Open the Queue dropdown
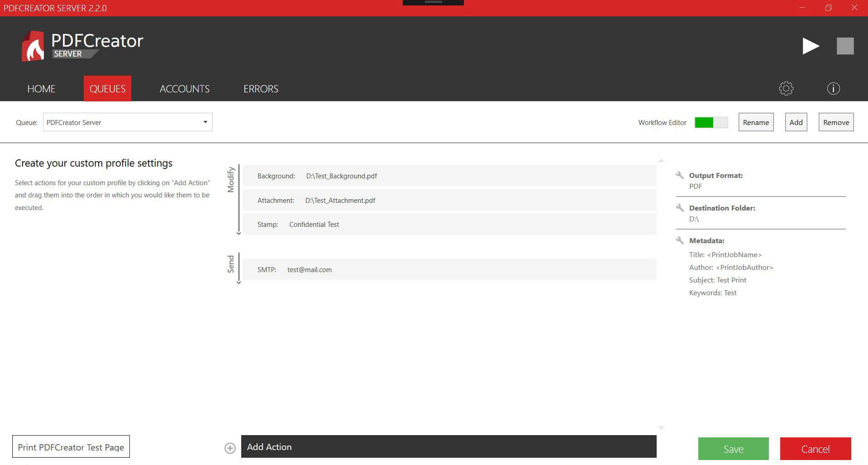868x465 pixels. coord(128,122)
